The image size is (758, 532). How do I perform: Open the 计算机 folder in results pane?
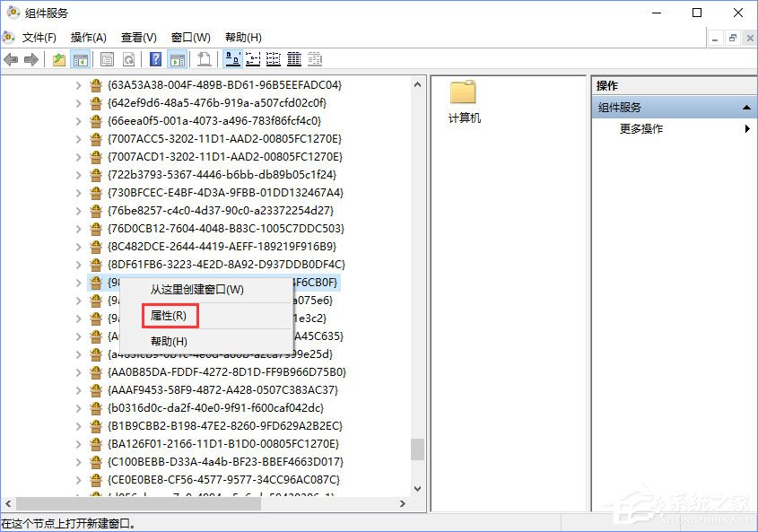click(461, 99)
